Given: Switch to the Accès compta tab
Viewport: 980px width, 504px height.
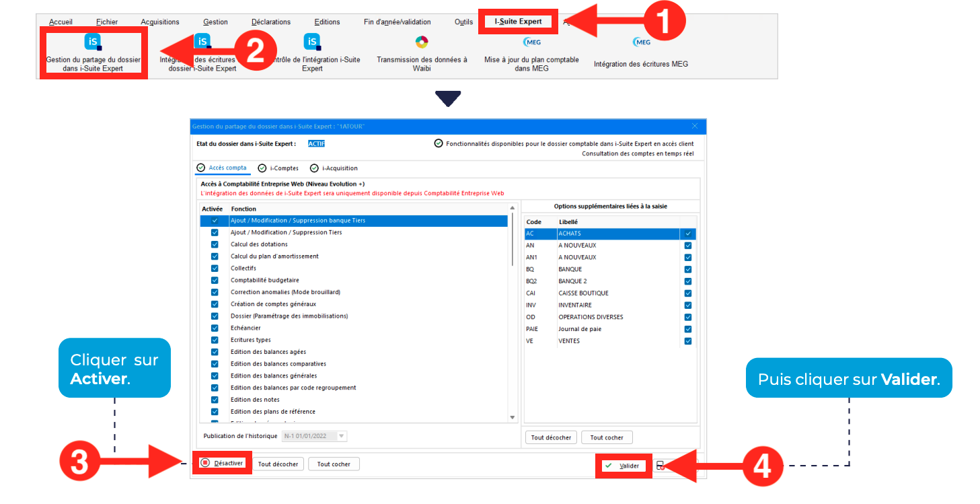Looking at the screenshot, I should (x=222, y=168).
